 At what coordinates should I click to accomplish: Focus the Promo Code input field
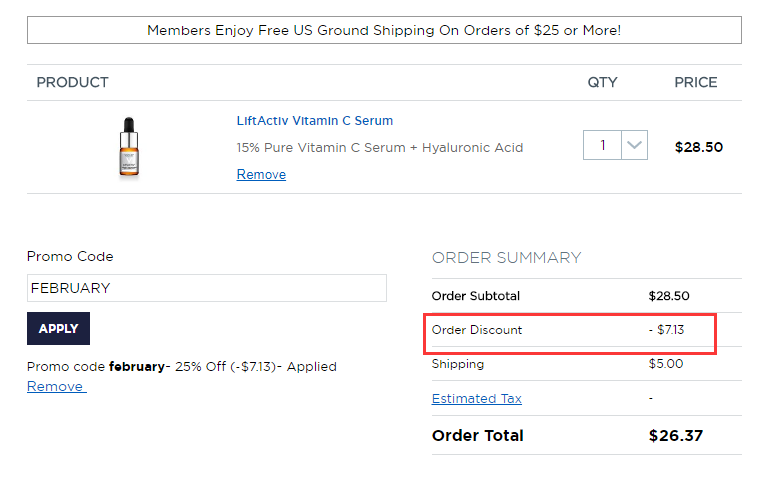pyautogui.click(x=207, y=288)
